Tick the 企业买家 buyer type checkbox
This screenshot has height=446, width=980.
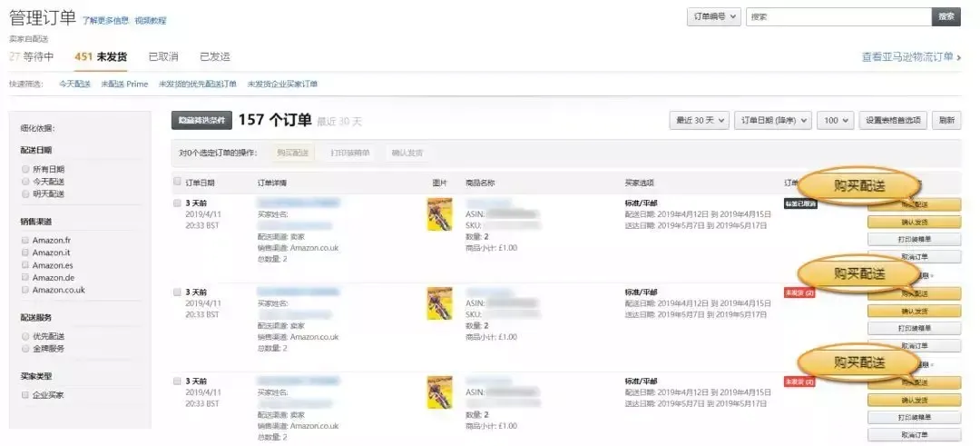pyautogui.click(x=25, y=395)
